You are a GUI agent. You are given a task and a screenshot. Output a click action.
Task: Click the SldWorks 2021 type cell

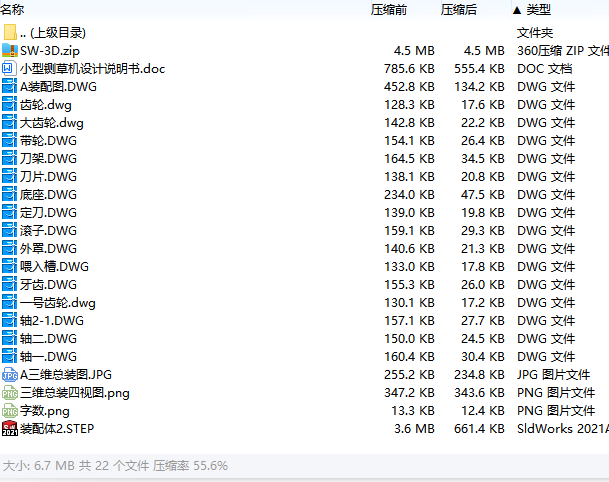click(x=563, y=428)
